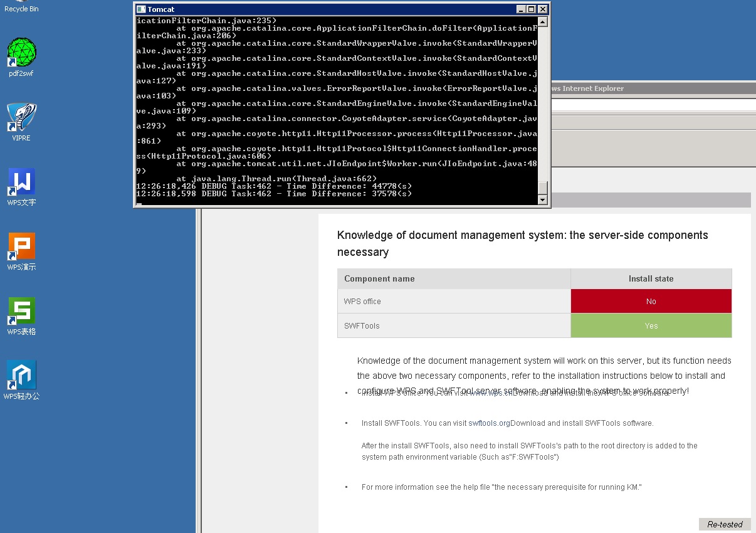This screenshot has height=533, width=756.
Task: Open the WPS文字 writer shortcut
Action: coord(21,187)
